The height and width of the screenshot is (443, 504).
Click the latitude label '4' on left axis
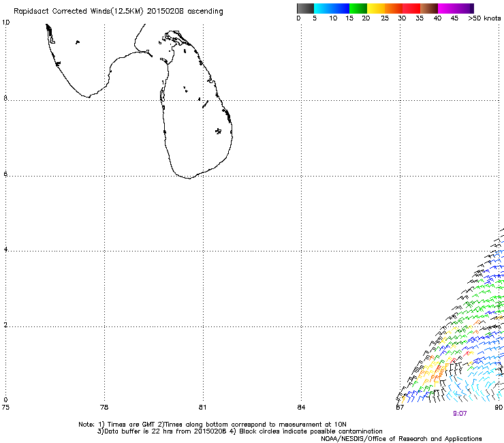[5, 249]
